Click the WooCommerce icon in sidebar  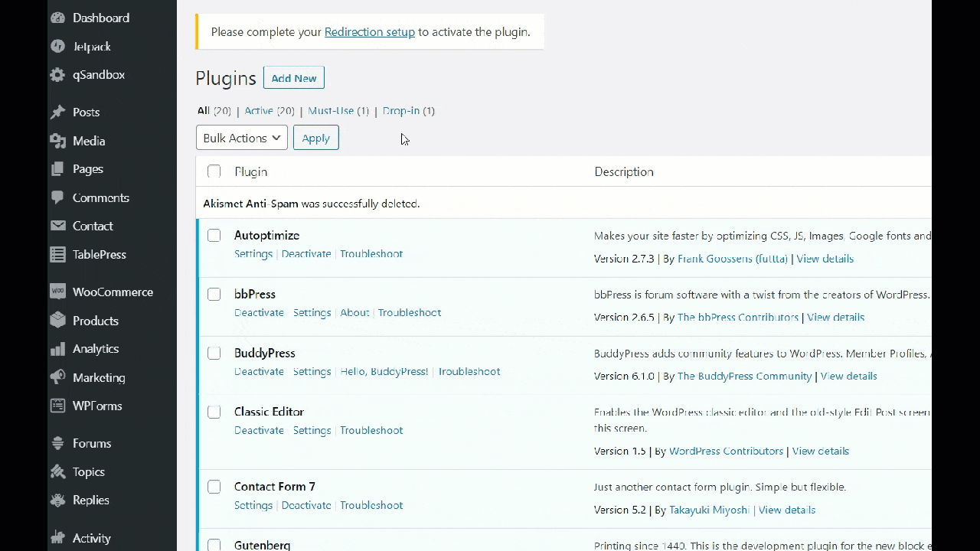click(x=57, y=292)
